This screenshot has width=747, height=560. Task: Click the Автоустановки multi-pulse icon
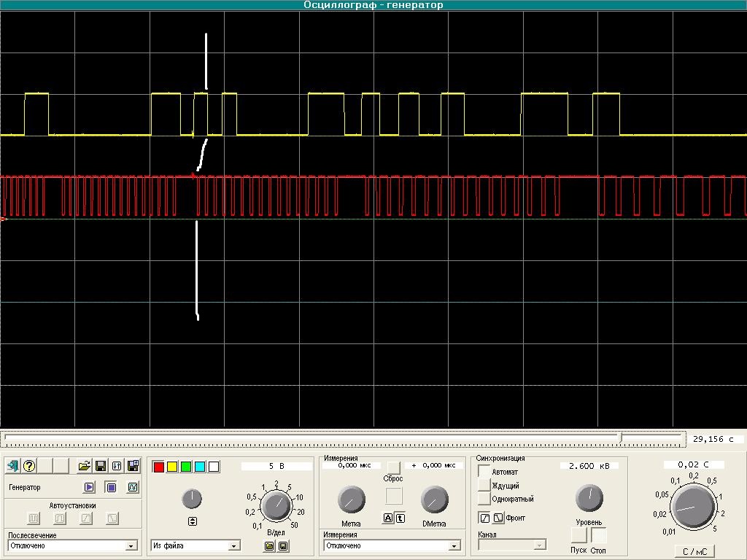[34, 518]
